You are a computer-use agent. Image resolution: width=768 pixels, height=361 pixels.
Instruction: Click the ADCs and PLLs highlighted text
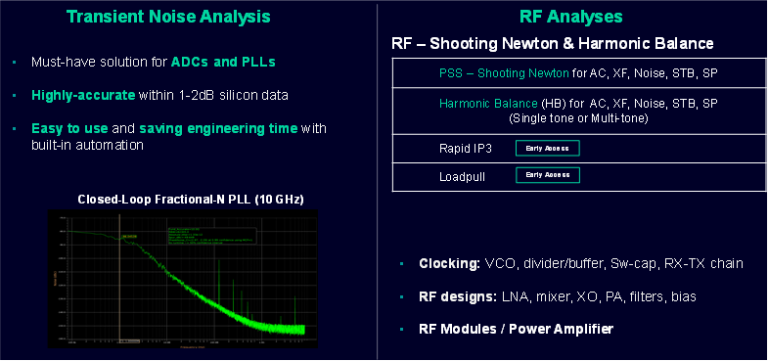pyautogui.click(x=223, y=63)
